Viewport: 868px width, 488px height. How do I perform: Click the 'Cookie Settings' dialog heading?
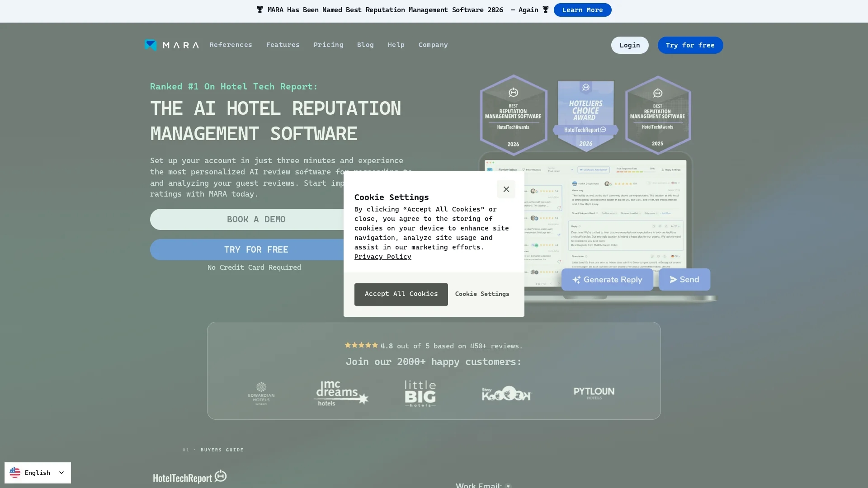coord(392,197)
